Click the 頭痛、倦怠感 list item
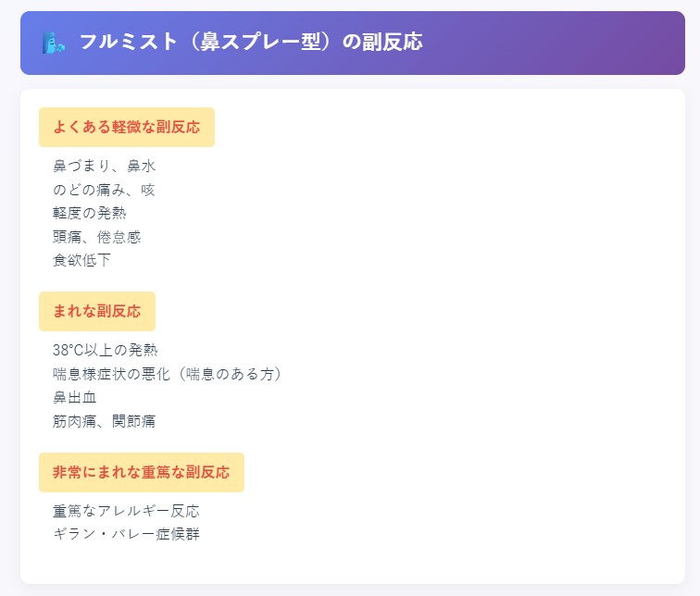The height and width of the screenshot is (596, 700). tap(96, 237)
